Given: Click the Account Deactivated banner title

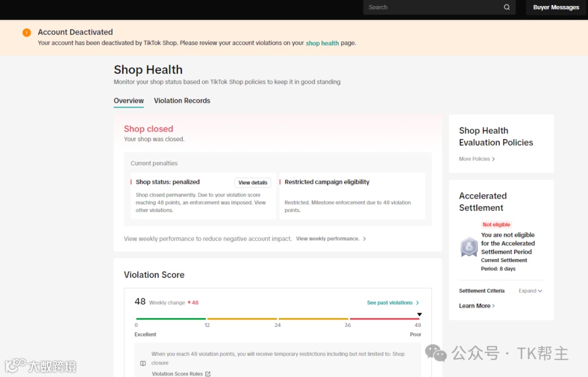Looking at the screenshot, I should tap(75, 32).
